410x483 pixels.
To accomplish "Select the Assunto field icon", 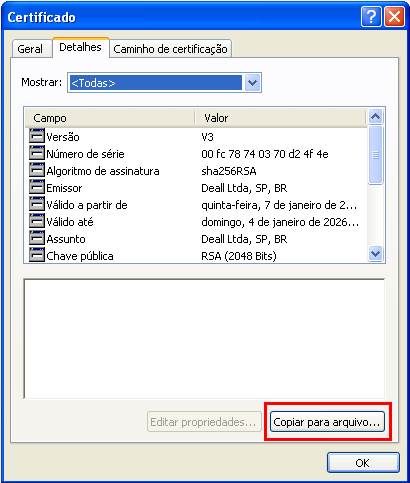I will 37,238.
